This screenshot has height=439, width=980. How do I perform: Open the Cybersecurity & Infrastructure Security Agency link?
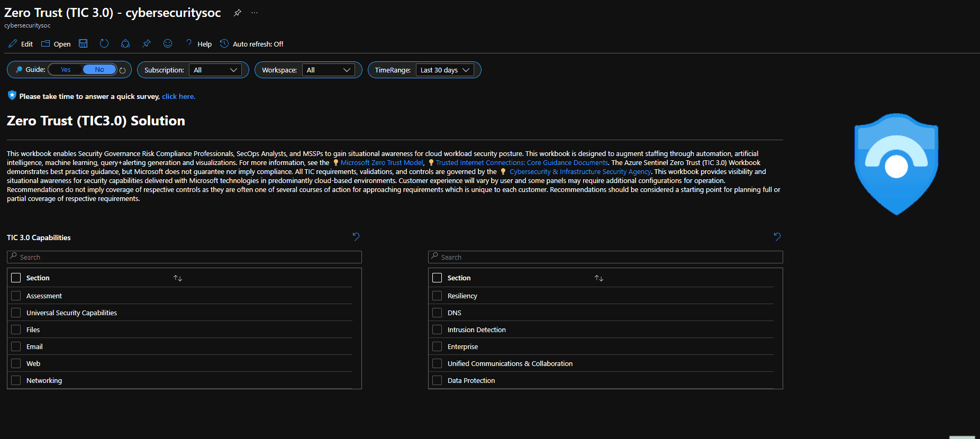coord(580,172)
